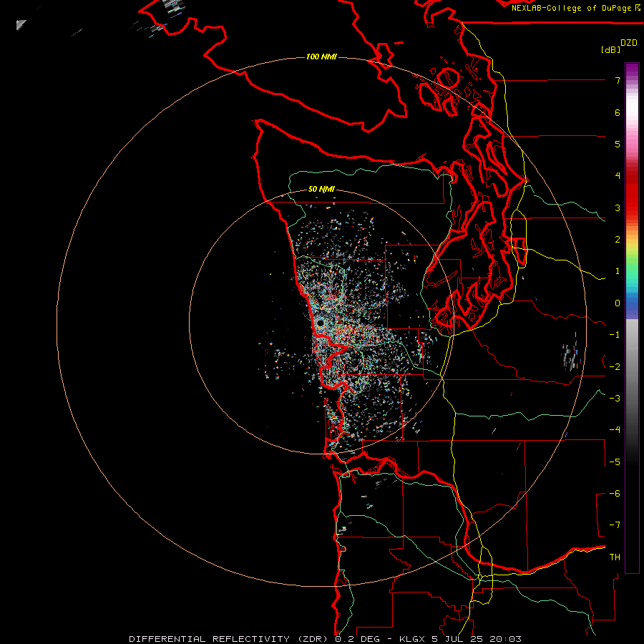Image resolution: width=644 pixels, height=644 pixels.
Task: Select the -4 value on the ZDR scale
Action: (615, 429)
